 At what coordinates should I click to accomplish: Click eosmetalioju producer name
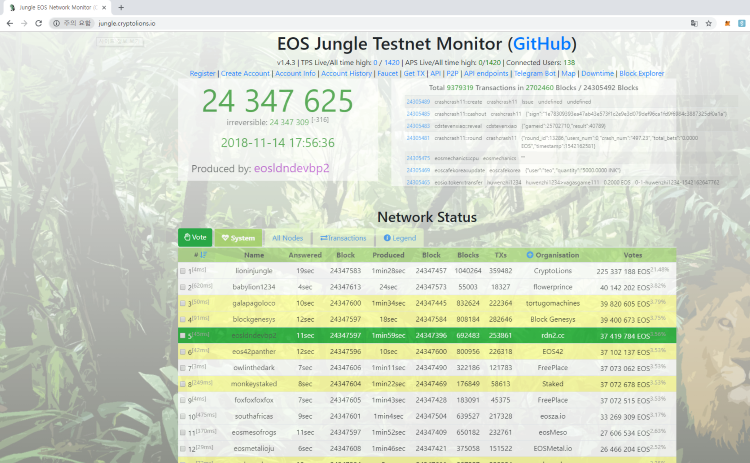[254, 449]
